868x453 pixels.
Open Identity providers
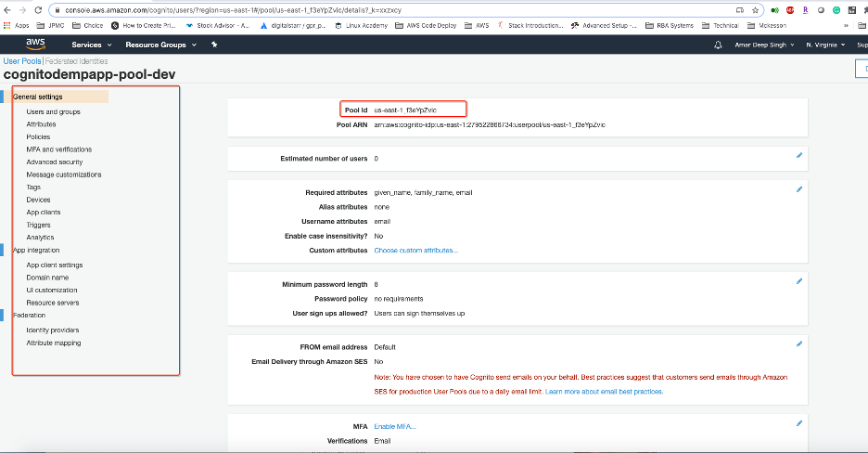click(53, 330)
